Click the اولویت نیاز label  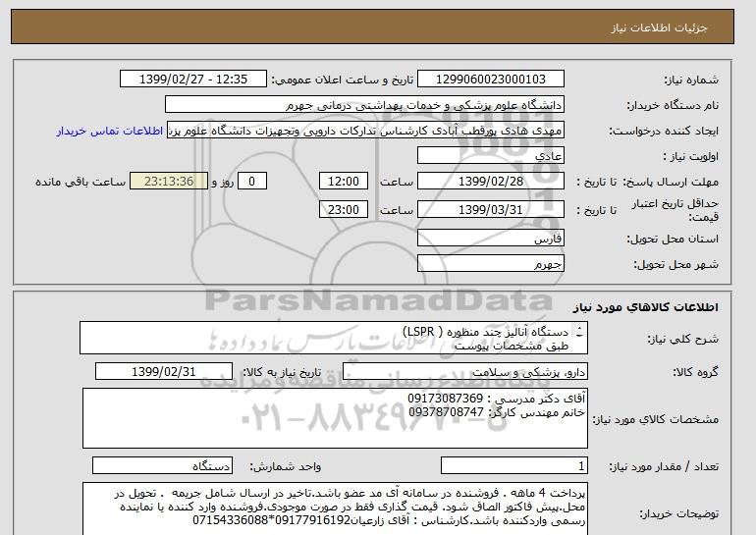tap(690, 157)
